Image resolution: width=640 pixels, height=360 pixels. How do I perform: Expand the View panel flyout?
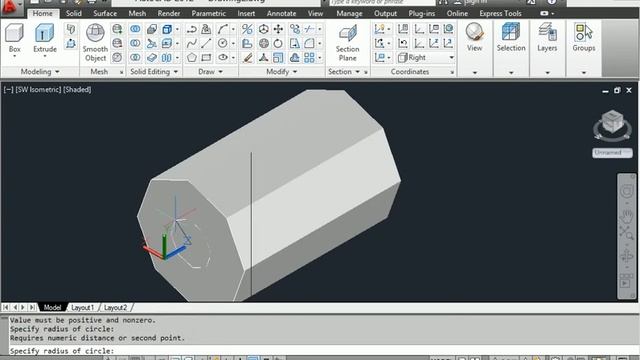(x=475, y=73)
